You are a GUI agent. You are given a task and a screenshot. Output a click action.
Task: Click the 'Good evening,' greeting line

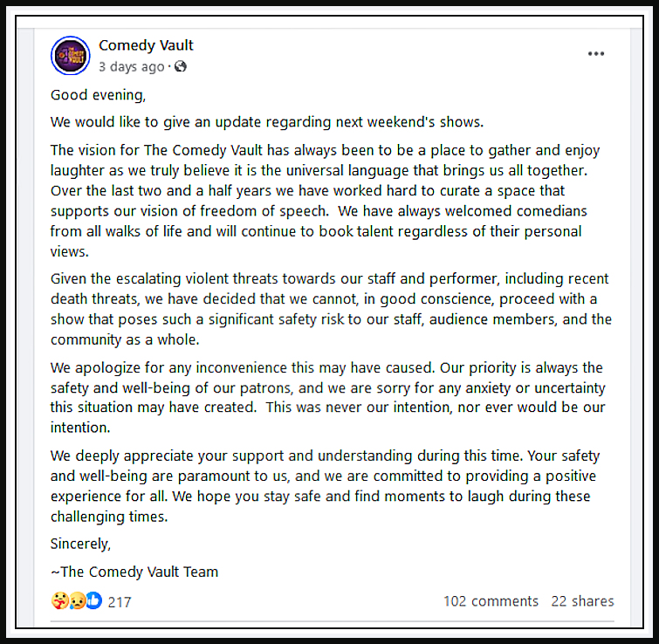click(x=99, y=95)
